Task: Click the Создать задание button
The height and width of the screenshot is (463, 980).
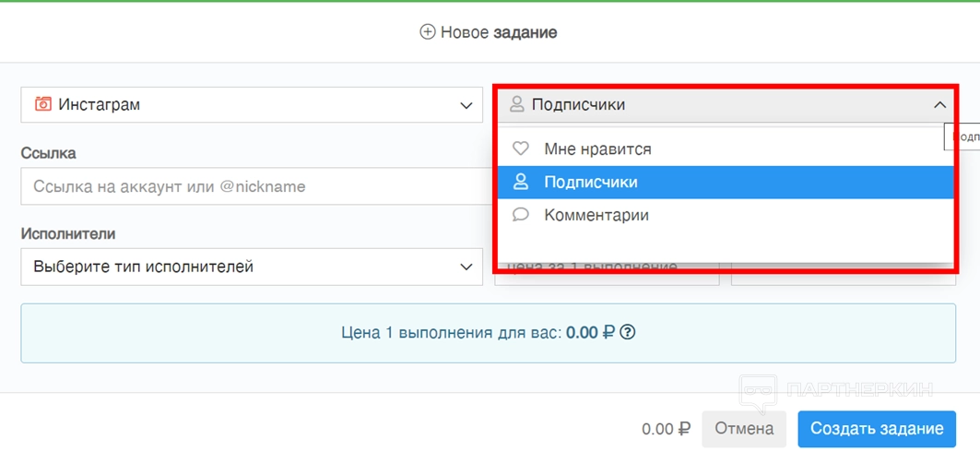Action: point(877,429)
